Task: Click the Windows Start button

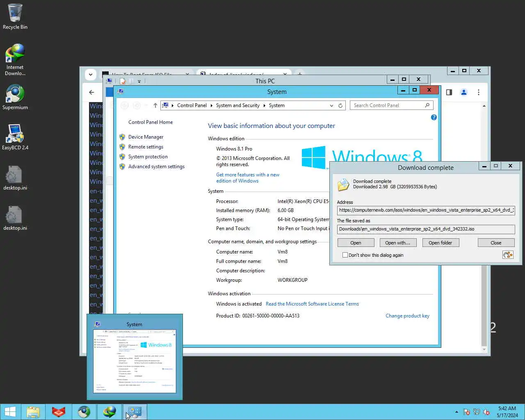Action: pos(10,412)
